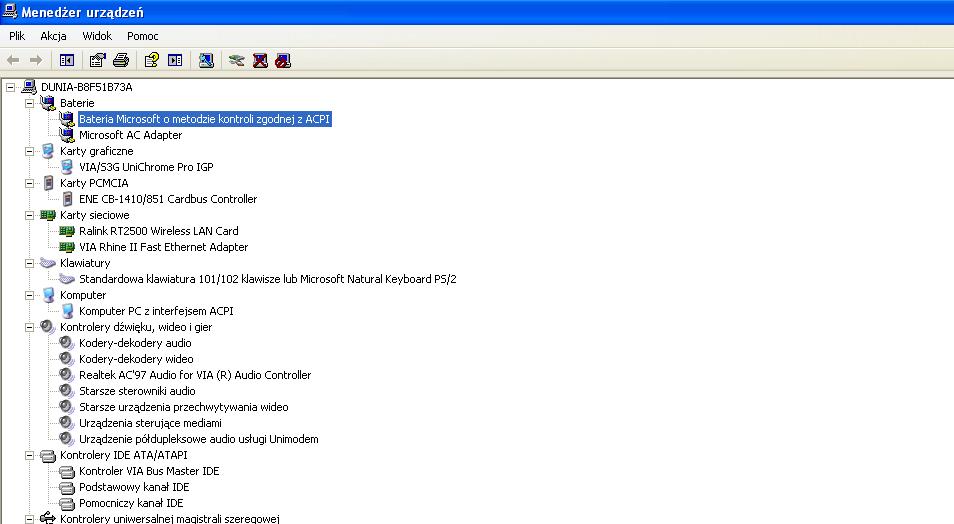Toggle the console tree toolbar icon
954x524 pixels.
point(66,60)
